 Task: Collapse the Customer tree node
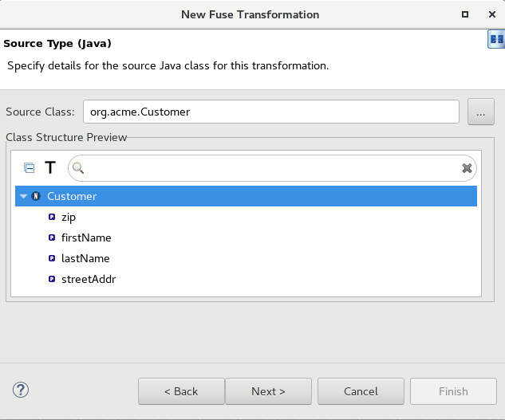[x=24, y=196]
